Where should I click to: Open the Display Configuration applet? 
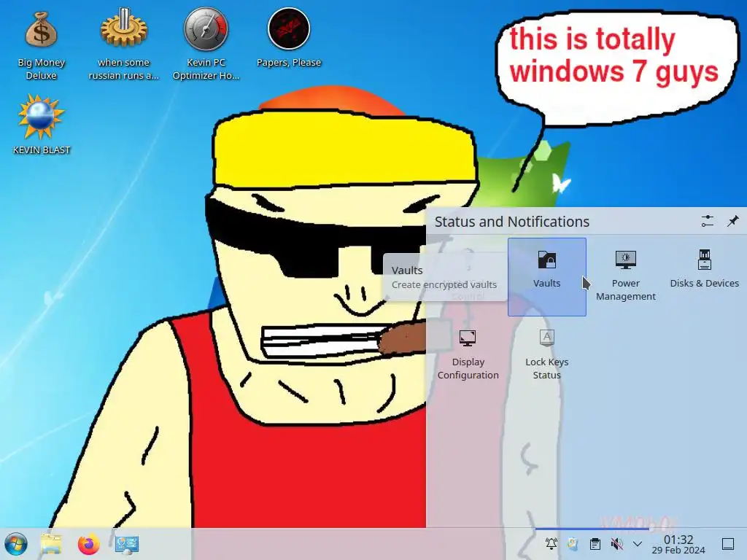pyautogui.click(x=468, y=355)
